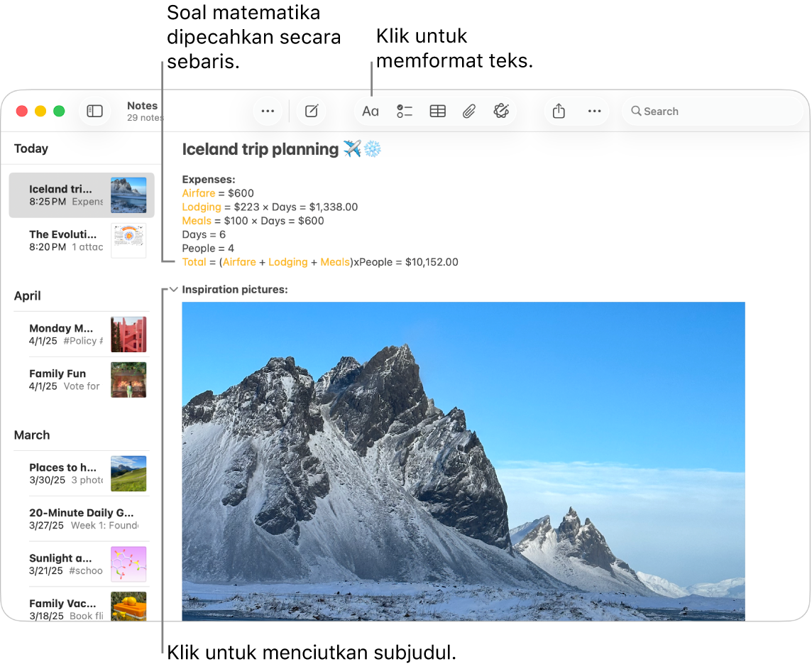The width and height of the screenshot is (812, 669).
Task: Open more options ellipsis near Search
Action: point(595,111)
